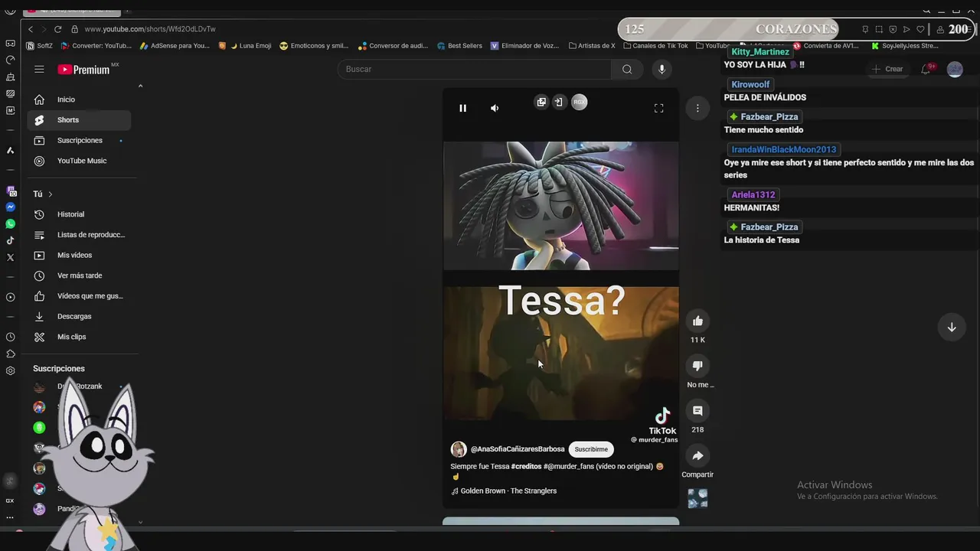Select Shorts in the sidebar
Image resolution: width=980 pixels, height=551 pixels.
coord(79,120)
